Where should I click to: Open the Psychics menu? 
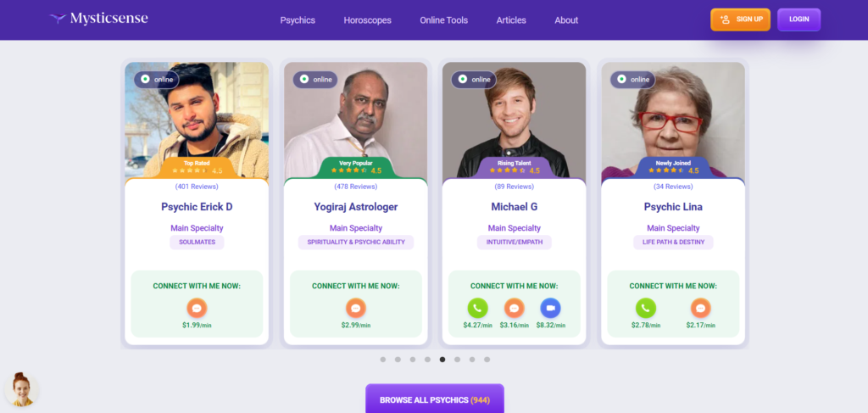pyautogui.click(x=298, y=20)
